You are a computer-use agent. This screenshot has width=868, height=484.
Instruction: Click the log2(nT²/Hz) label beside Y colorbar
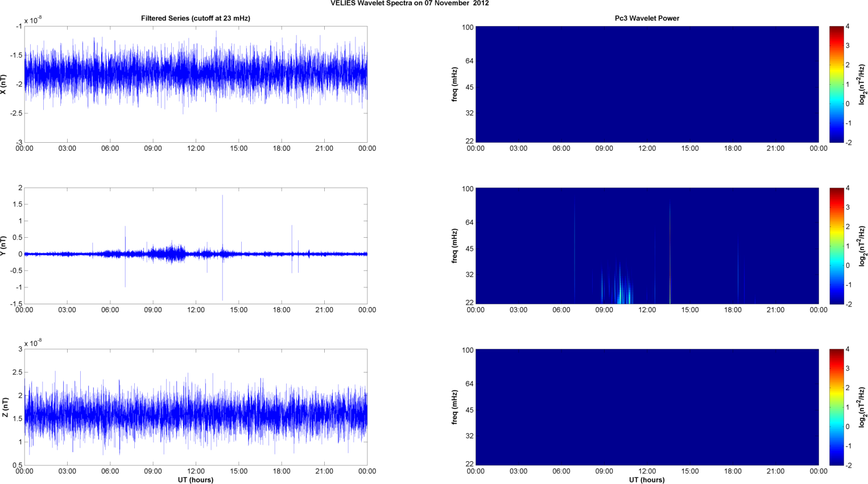862,246
